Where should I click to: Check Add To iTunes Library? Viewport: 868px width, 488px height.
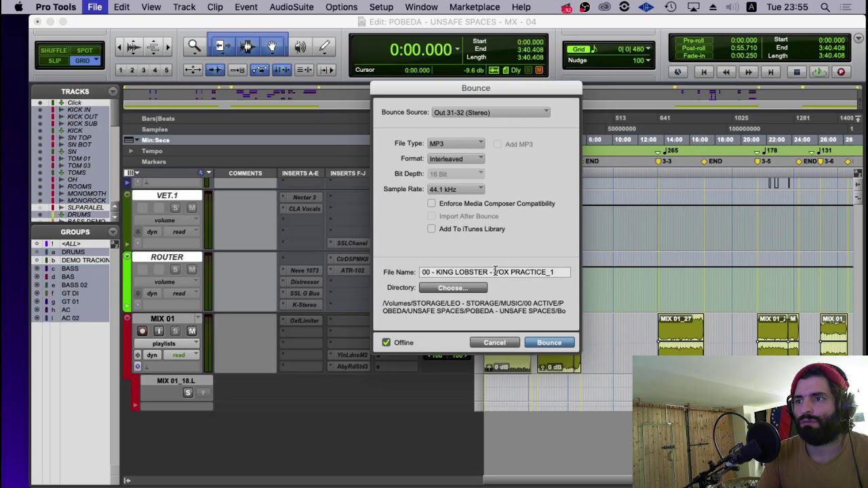point(431,228)
